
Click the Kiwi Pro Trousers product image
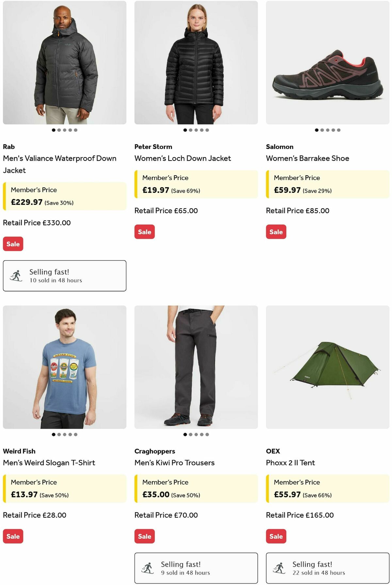pyautogui.click(x=196, y=366)
